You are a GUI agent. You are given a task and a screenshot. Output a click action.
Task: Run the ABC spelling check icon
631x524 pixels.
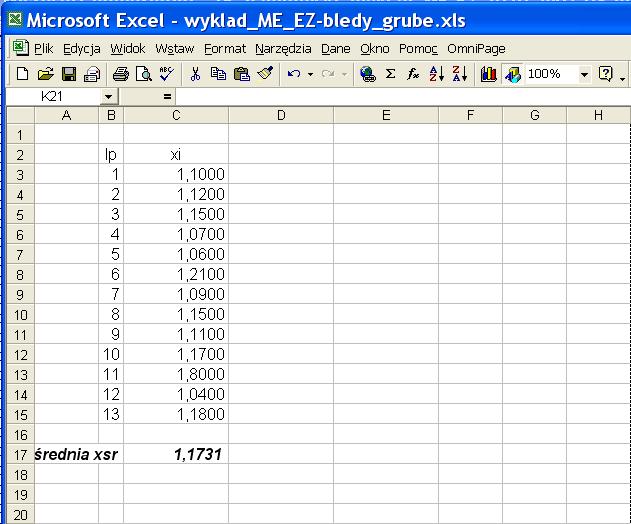pos(167,74)
